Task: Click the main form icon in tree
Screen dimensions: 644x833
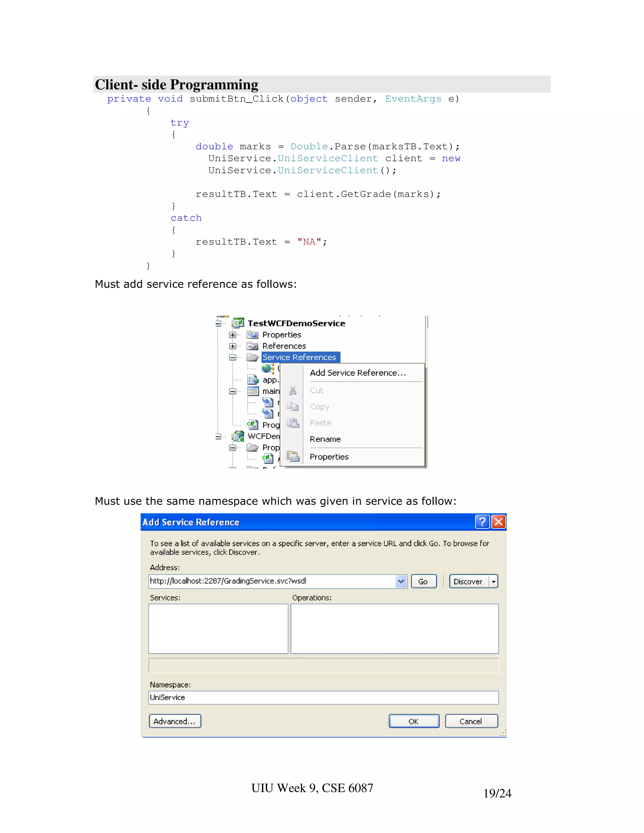Action: [253, 391]
